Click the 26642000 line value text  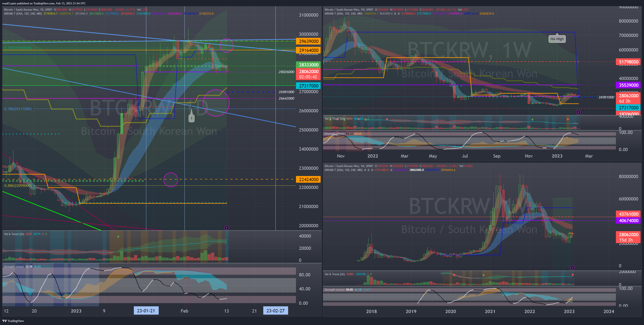[x=286, y=98]
